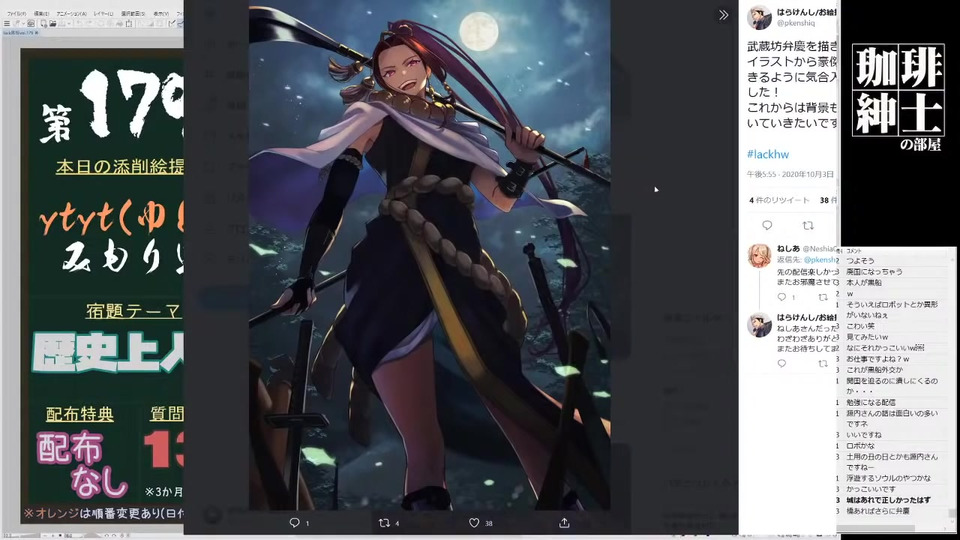
Task: Like the tweet with heart icon below artwork
Action: point(474,523)
